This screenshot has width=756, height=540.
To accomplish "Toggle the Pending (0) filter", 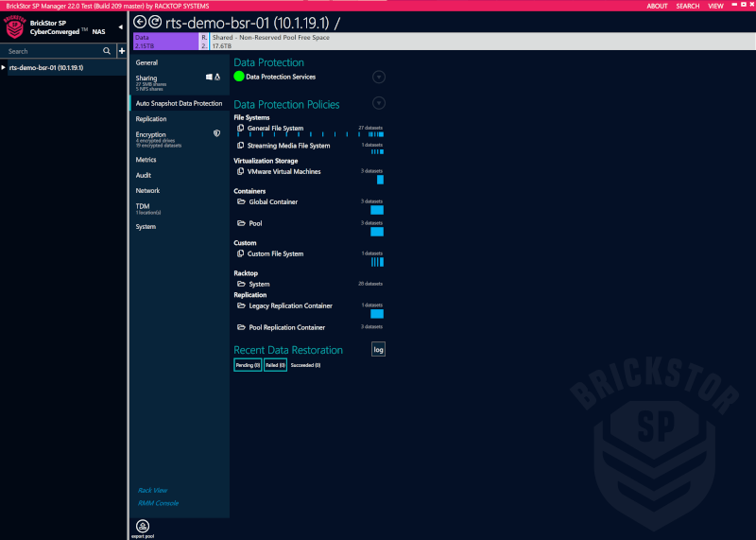I will pos(248,365).
